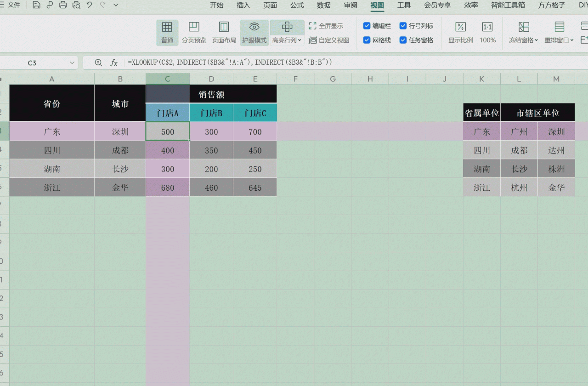Image resolution: width=588 pixels, height=386 pixels.
Task: Open the 工具 ribbon tab
Action: pos(404,5)
